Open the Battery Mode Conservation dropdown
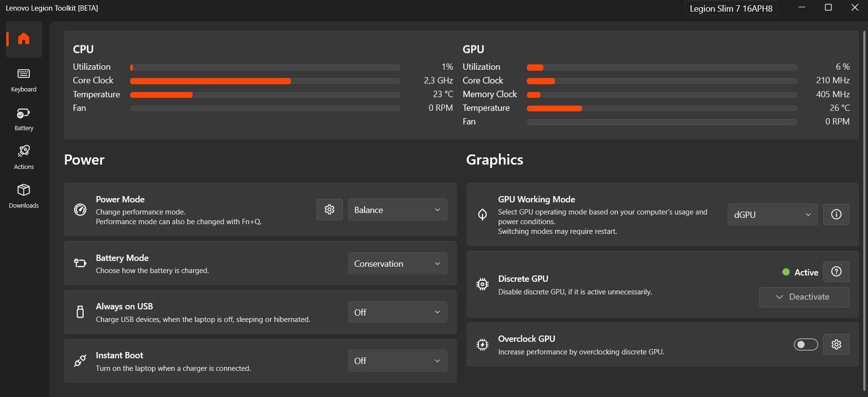This screenshot has width=868, height=397. pyautogui.click(x=397, y=263)
